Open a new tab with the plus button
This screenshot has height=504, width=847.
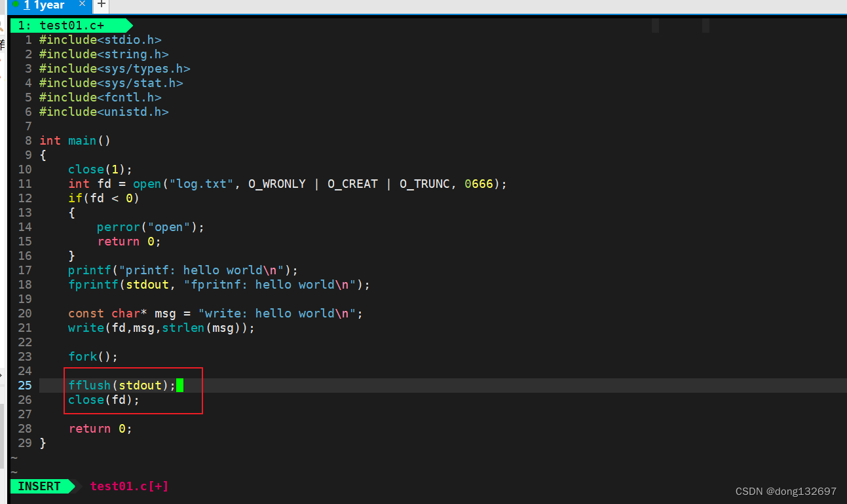click(x=102, y=4)
